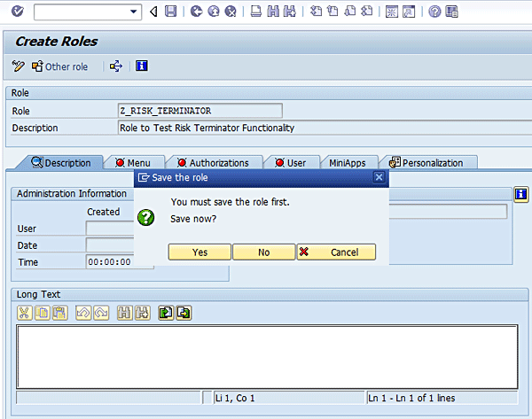This screenshot has width=532, height=419.
Task: Click the Other role button
Action: (x=59, y=66)
